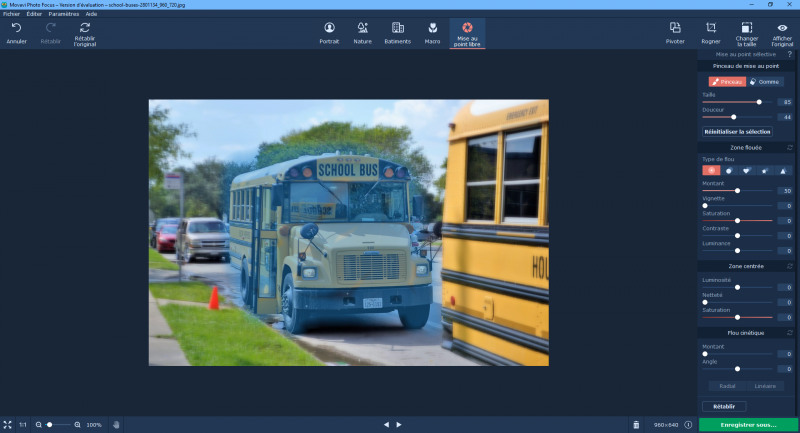Select the Macro focus mode
This screenshot has width=800, height=433.
(432, 32)
